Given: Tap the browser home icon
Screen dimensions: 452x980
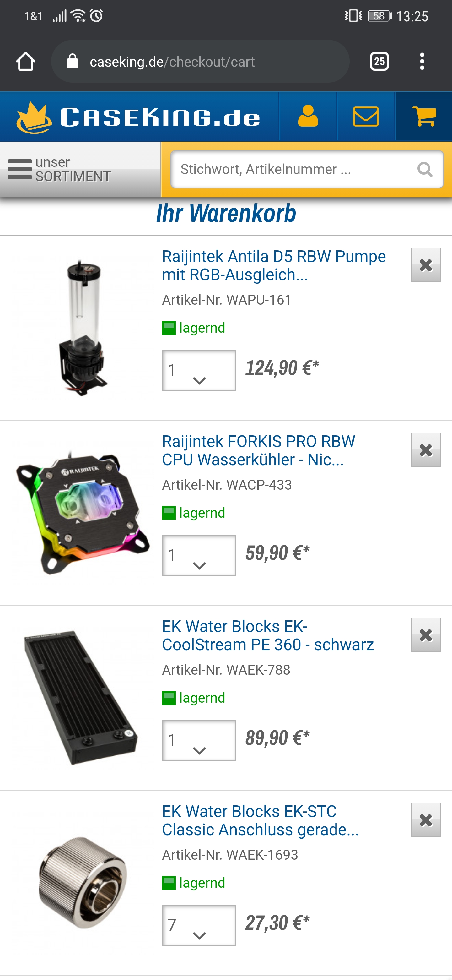Looking at the screenshot, I should click(26, 61).
